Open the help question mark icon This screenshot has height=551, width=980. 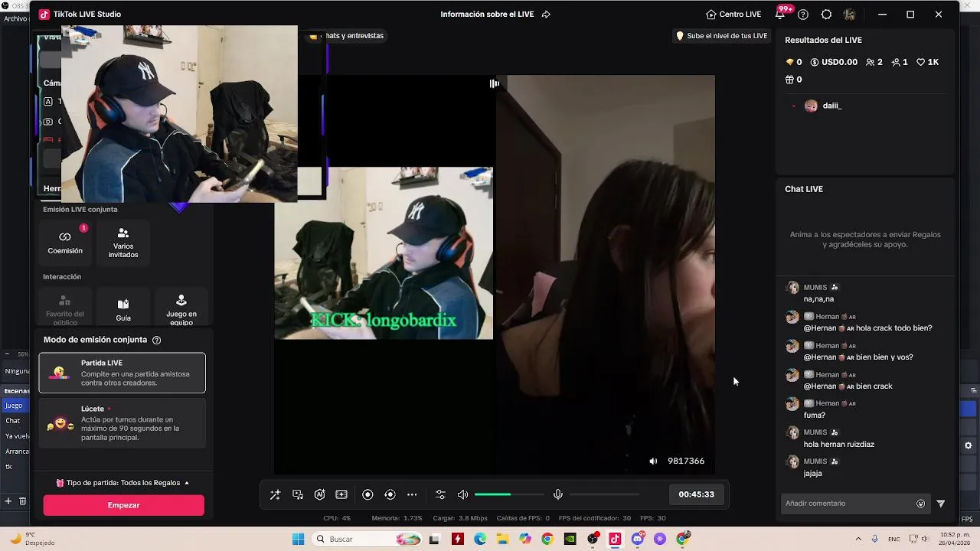pos(803,14)
